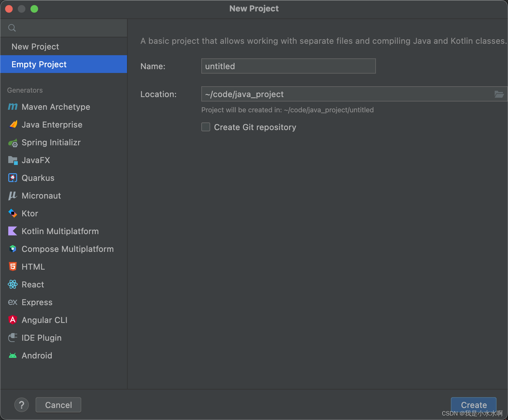The image size is (508, 420).
Task: Click the Android robot icon
Action: point(13,356)
